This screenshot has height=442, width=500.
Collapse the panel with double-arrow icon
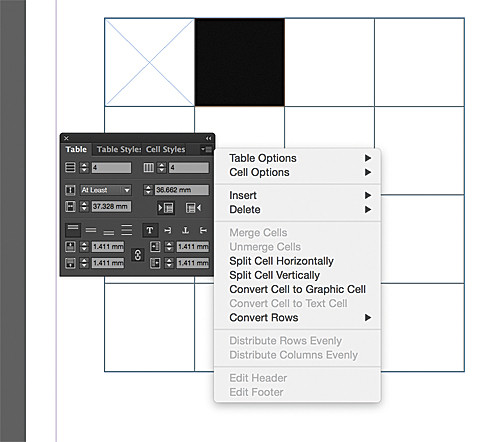point(208,138)
